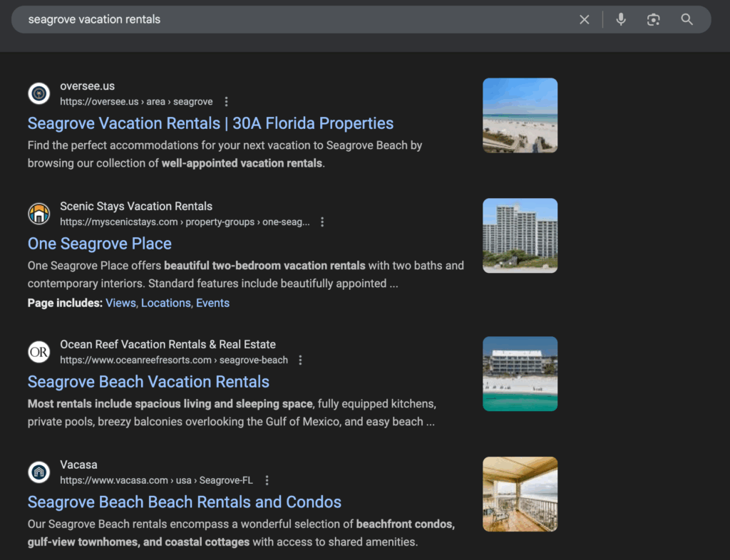Open the three-dot menu for the myscenicstays.com result

point(322,222)
